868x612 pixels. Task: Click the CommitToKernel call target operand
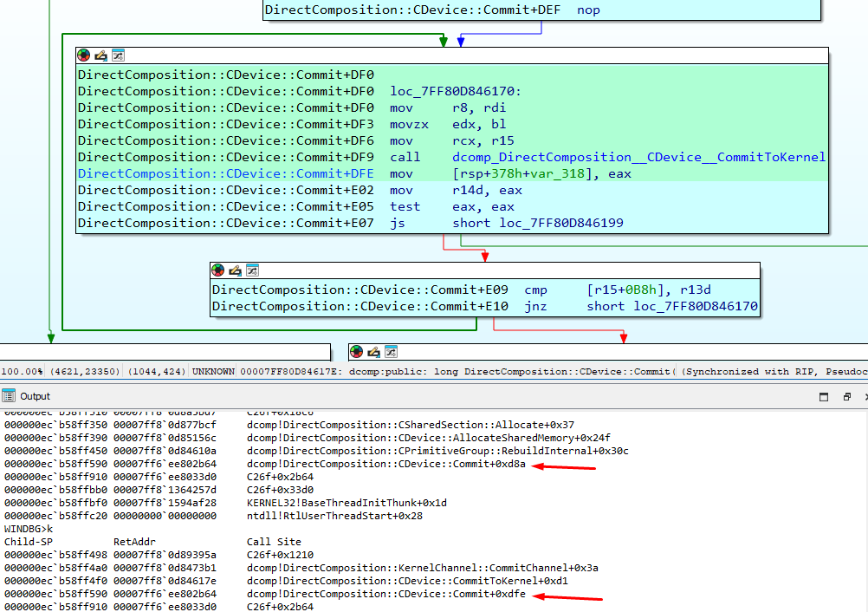[638, 157]
